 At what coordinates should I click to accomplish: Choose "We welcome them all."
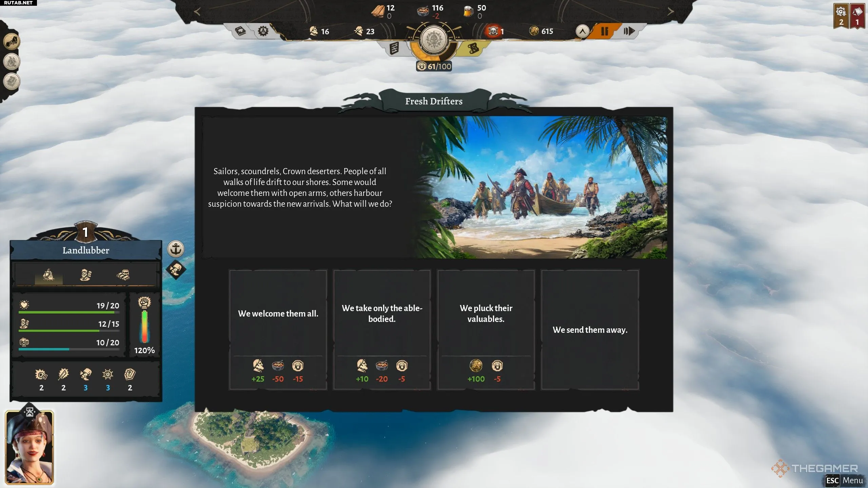(x=278, y=329)
